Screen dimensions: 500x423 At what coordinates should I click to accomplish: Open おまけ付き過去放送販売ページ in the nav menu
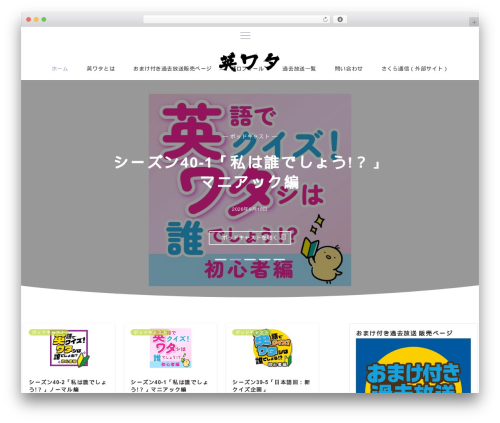(172, 69)
